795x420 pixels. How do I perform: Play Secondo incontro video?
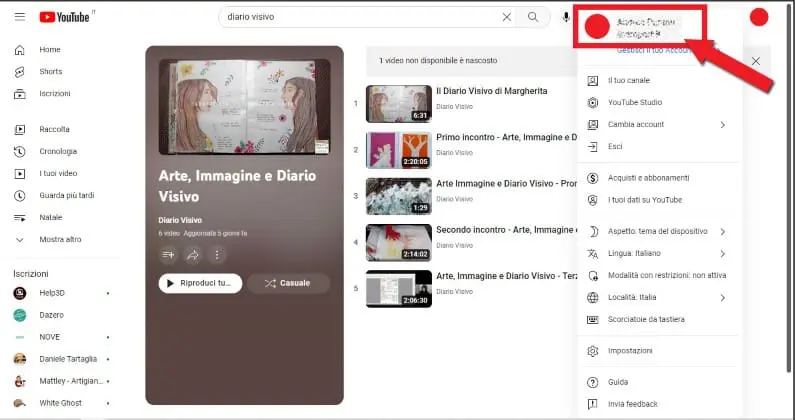[507, 230]
